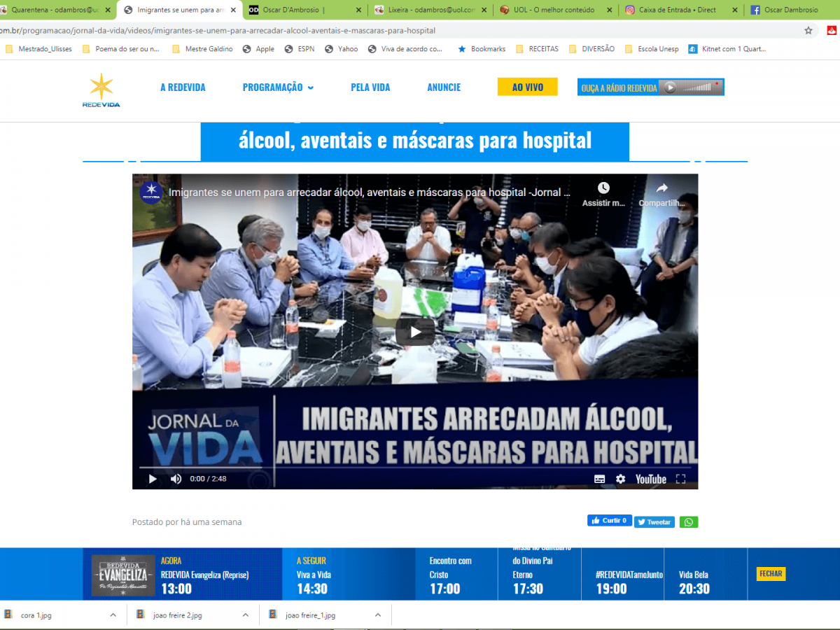Open the video settings gear

620,479
